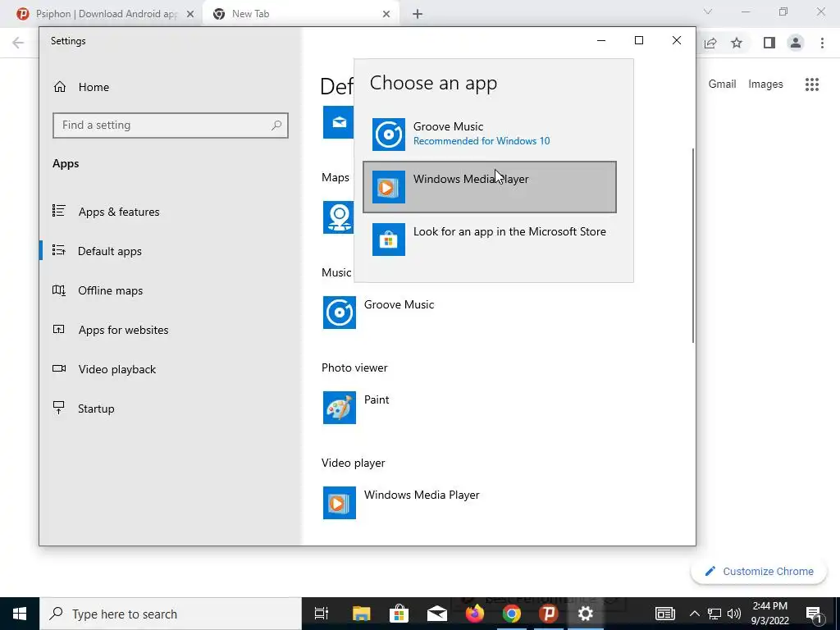Open Chrome three-dot menu
This screenshot has width=840, height=630.
(822, 43)
